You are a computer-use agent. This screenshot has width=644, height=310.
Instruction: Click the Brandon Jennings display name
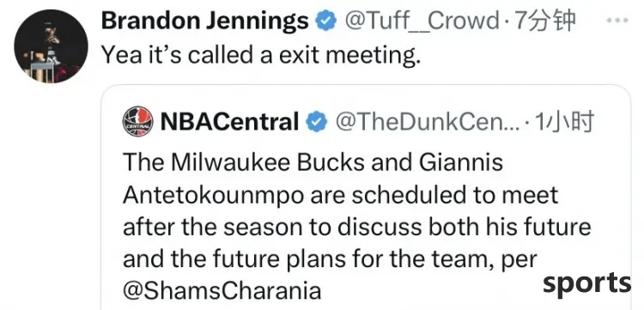205,21
